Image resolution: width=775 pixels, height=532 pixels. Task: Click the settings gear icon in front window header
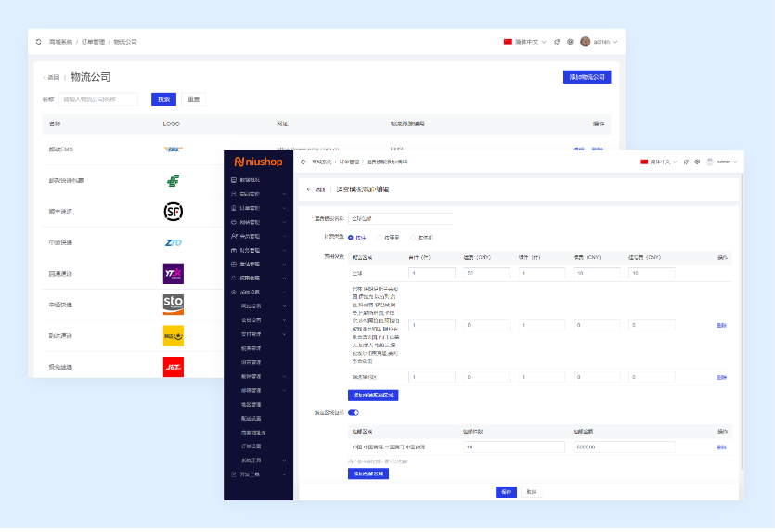tap(697, 162)
